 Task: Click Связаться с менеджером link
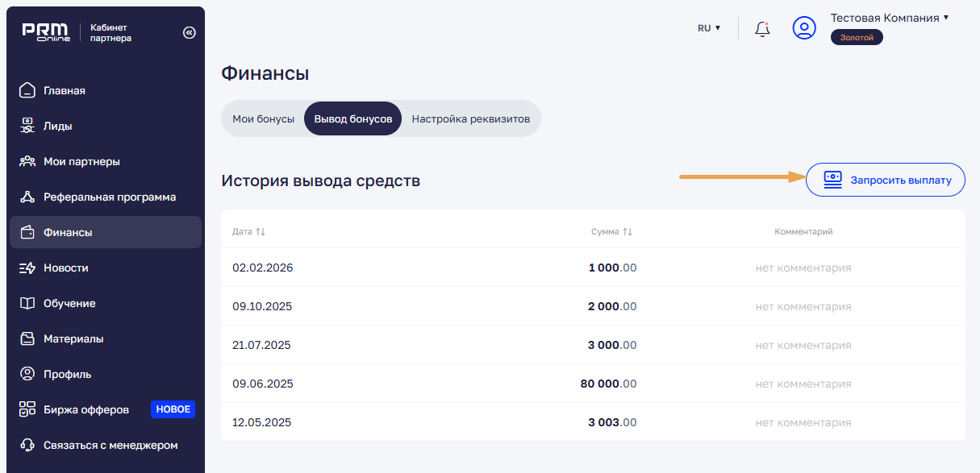pos(110,445)
